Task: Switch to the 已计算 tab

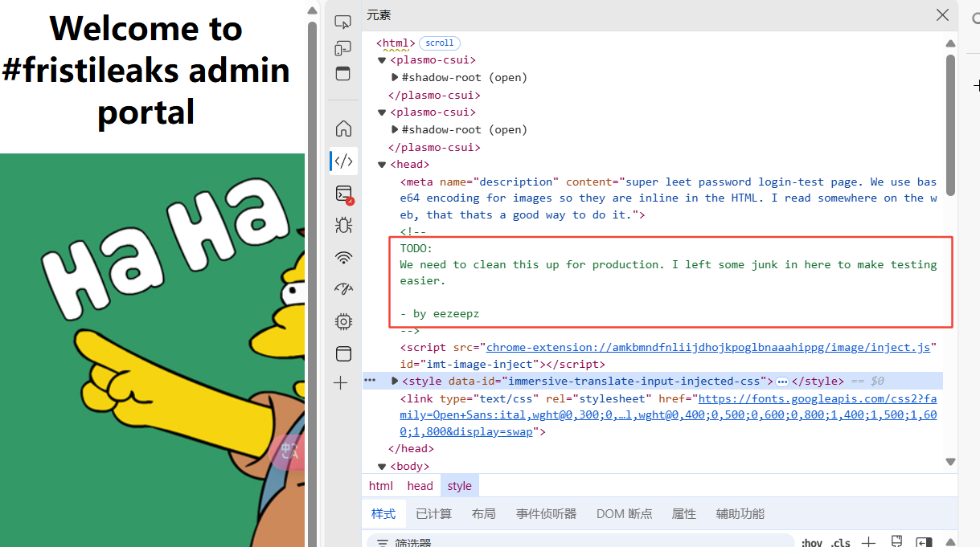Action: point(434,514)
